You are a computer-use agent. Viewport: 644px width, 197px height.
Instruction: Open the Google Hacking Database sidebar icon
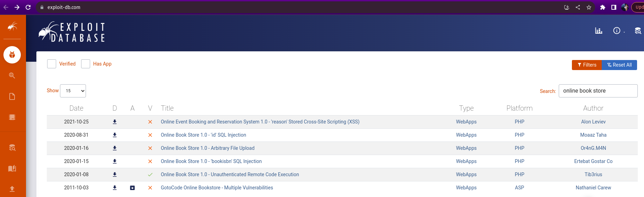coord(12,76)
